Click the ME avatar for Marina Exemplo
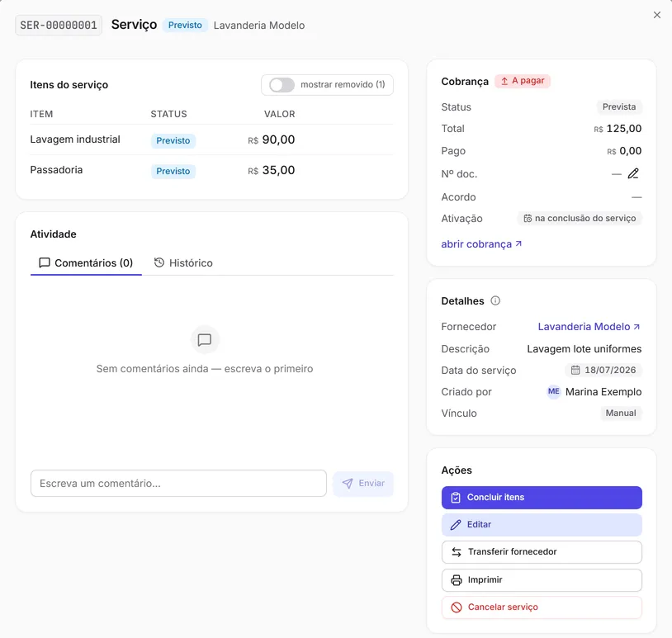 point(553,391)
